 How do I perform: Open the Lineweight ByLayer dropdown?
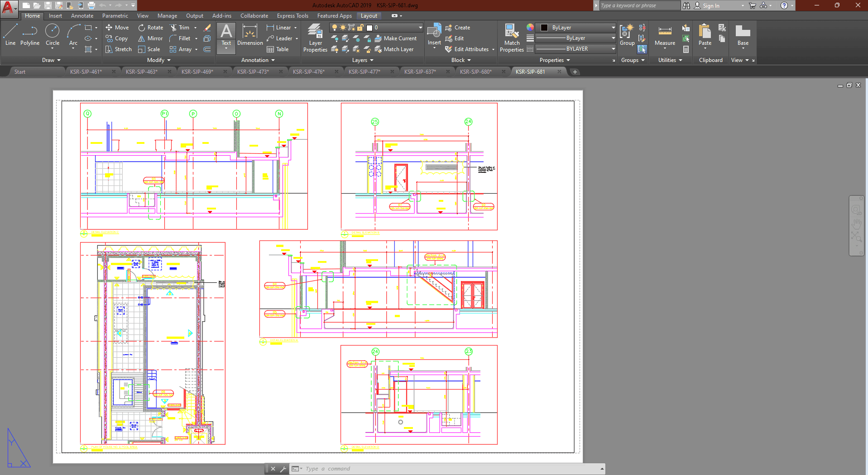pyautogui.click(x=575, y=38)
